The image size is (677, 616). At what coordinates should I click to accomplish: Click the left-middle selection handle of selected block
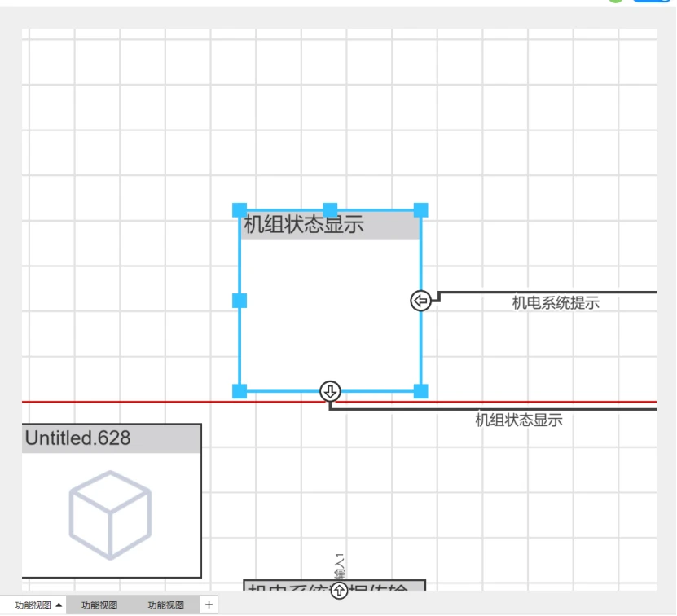click(240, 301)
